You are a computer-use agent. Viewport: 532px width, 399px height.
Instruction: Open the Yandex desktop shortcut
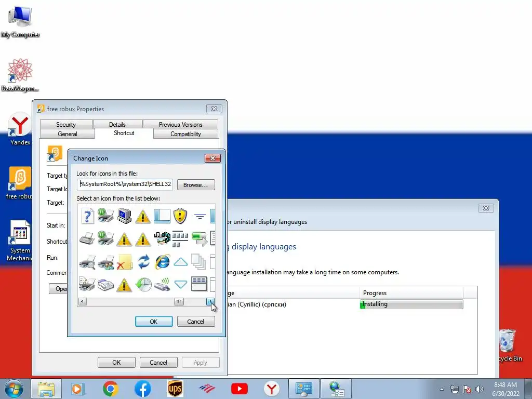(x=20, y=130)
